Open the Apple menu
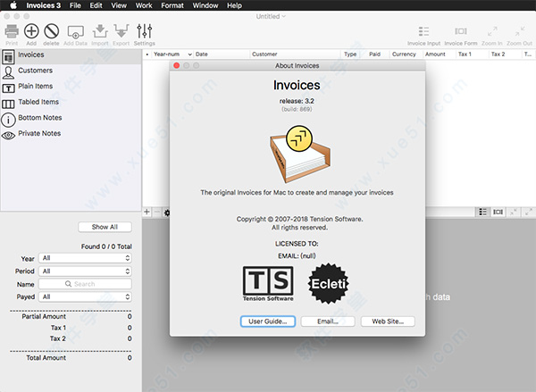 [13, 5]
